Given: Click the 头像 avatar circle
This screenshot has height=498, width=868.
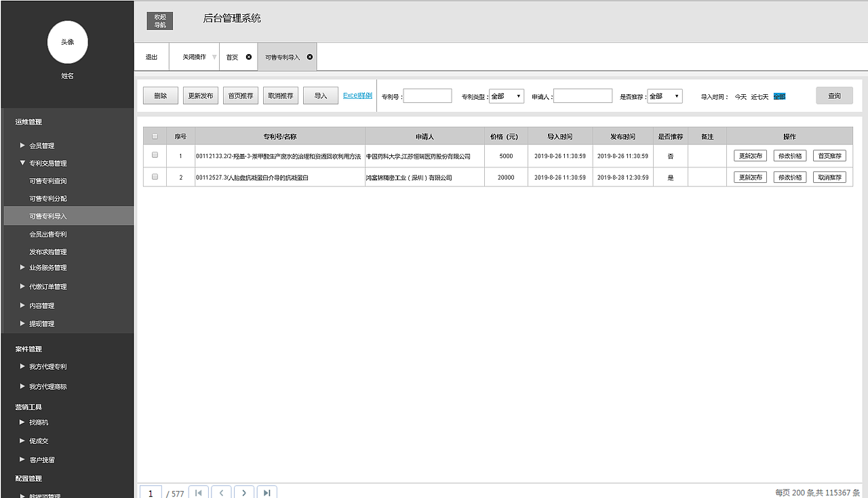Looking at the screenshot, I should pyautogui.click(x=67, y=42).
